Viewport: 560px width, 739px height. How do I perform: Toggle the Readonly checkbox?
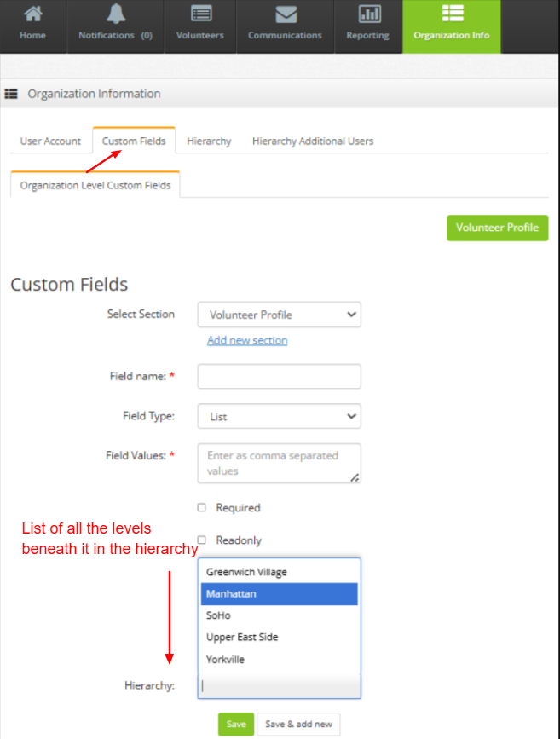[x=202, y=540]
